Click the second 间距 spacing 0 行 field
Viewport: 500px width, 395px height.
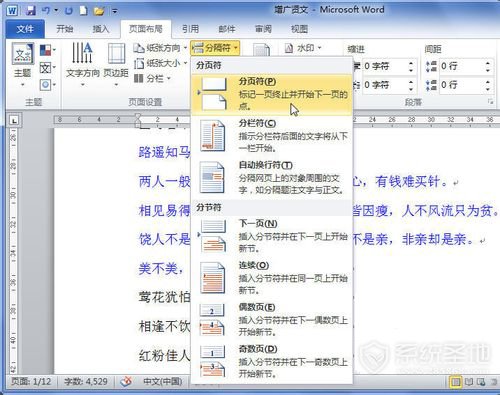tap(462, 85)
